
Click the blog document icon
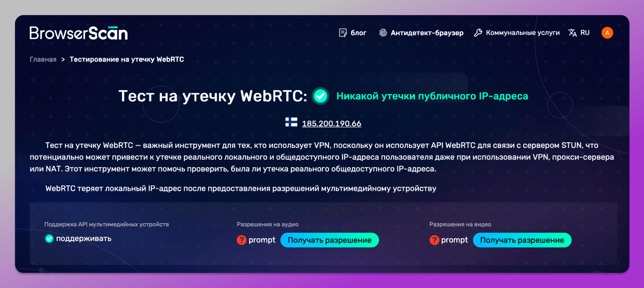tap(342, 32)
